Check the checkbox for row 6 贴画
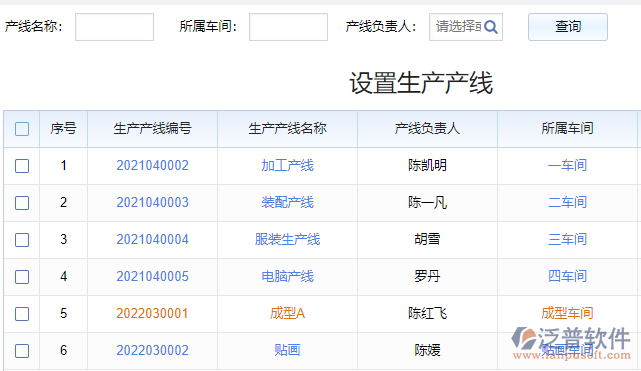The image size is (641, 371). [22, 351]
